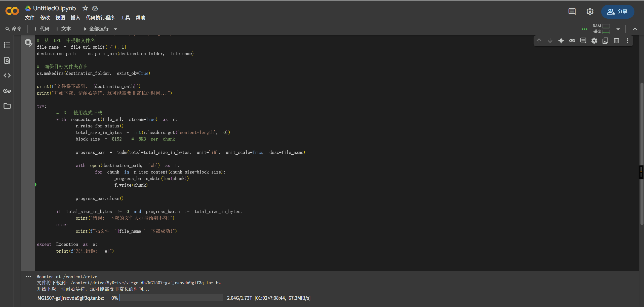This screenshot has width=644, height=307.
Task: Open the RAM and disk resources dropdown
Action: pyautogui.click(x=618, y=29)
